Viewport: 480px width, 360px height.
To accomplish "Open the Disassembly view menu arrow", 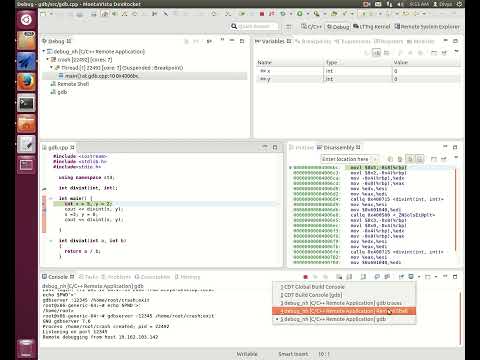I will click(x=456, y=158).
